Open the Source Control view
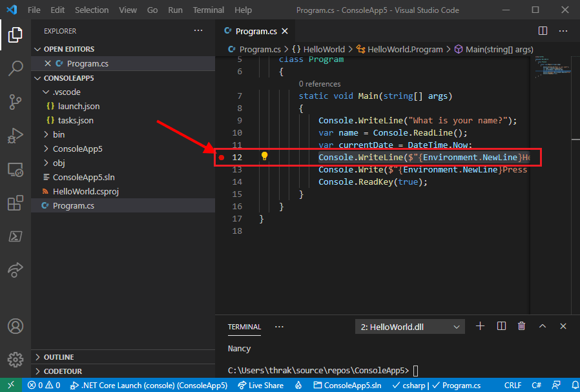The width and height of the screenshot is (580, 392). (x=16, y=102)
